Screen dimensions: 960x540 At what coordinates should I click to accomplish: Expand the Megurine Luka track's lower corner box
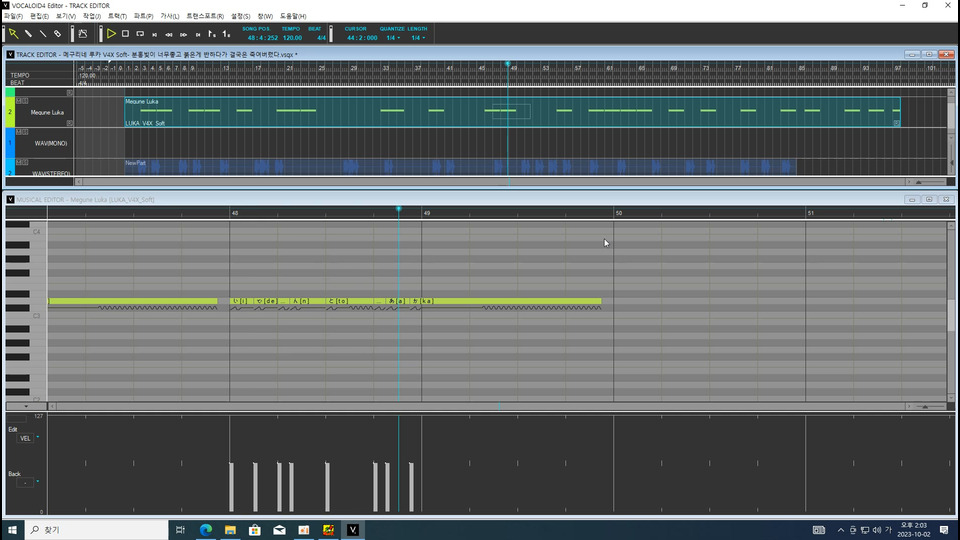pos(70,123)
